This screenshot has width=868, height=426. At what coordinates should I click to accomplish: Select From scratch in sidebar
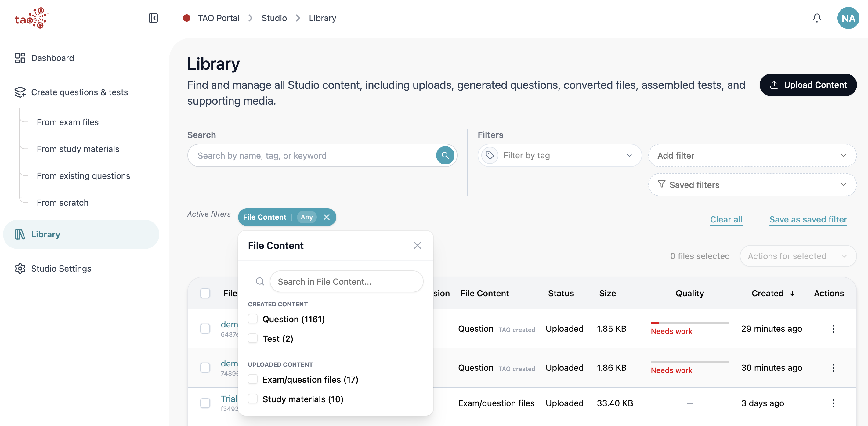pos(62,203)
